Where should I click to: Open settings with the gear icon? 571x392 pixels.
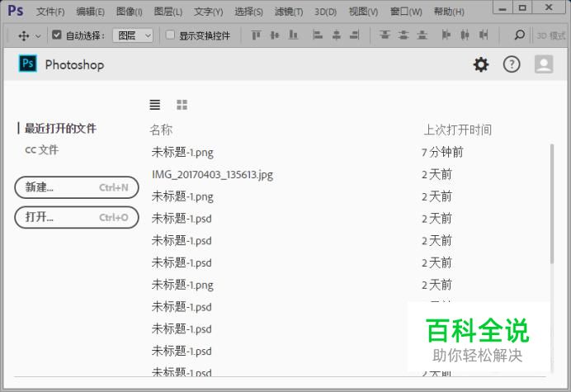(481, 64)
